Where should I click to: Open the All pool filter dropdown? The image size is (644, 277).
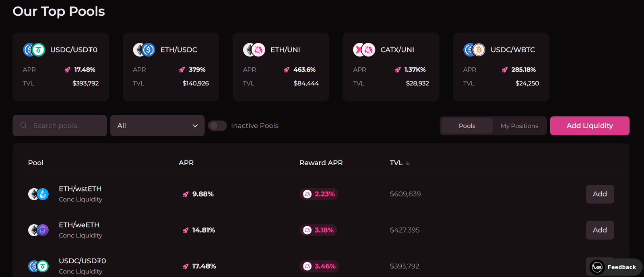click(x=157, y=126)
